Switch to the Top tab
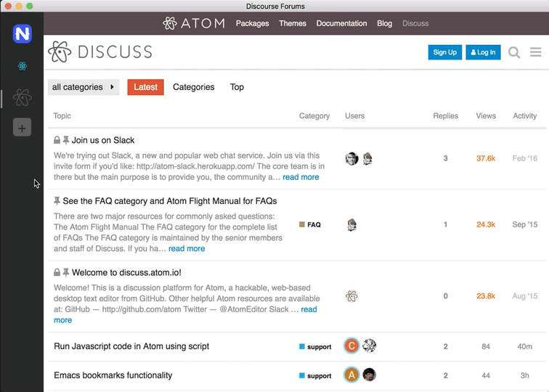The height and width of the screenshot is (392, 549). tap(237, 87)
